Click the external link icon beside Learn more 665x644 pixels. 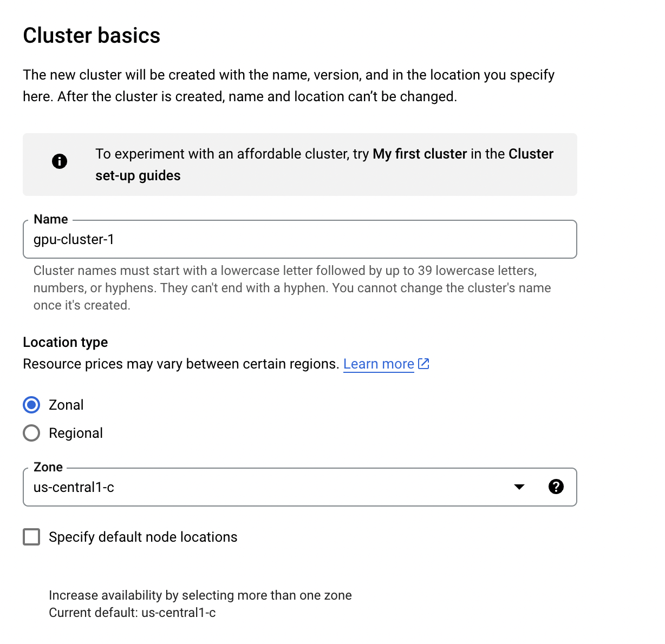pyautogui.click(x=424, y=364)
